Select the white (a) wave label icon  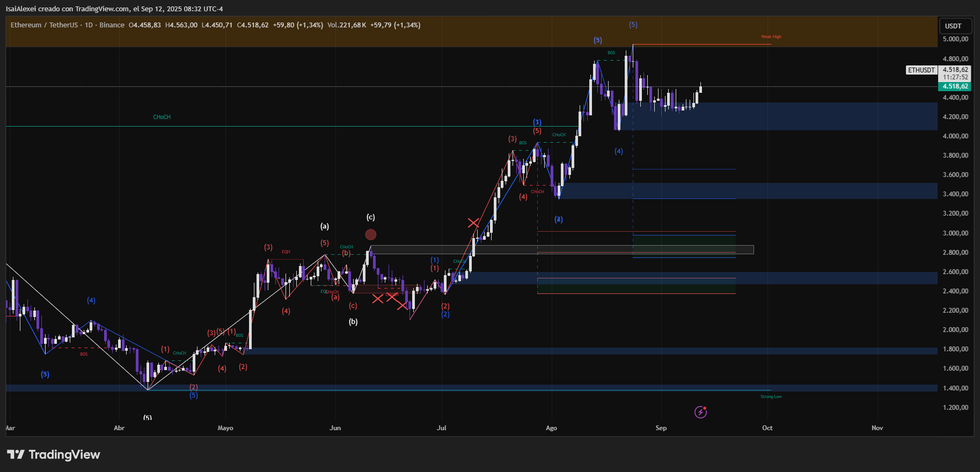click(x=325, y=226)
